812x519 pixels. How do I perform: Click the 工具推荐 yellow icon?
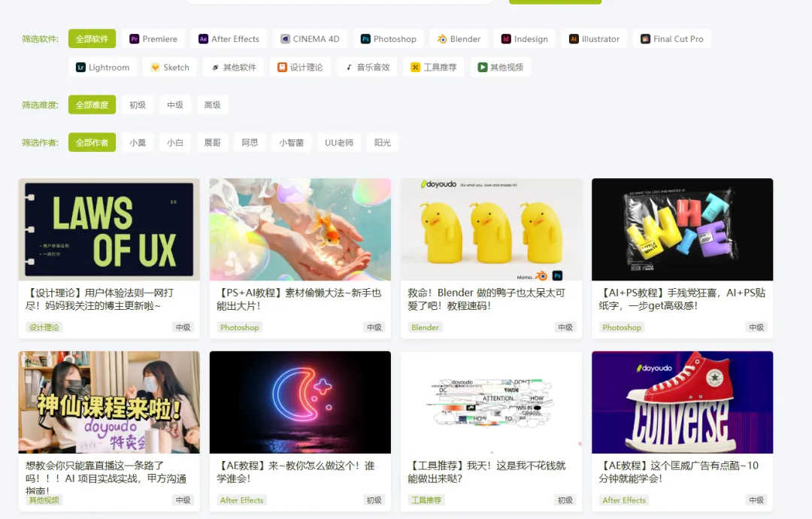click(415, 68)
